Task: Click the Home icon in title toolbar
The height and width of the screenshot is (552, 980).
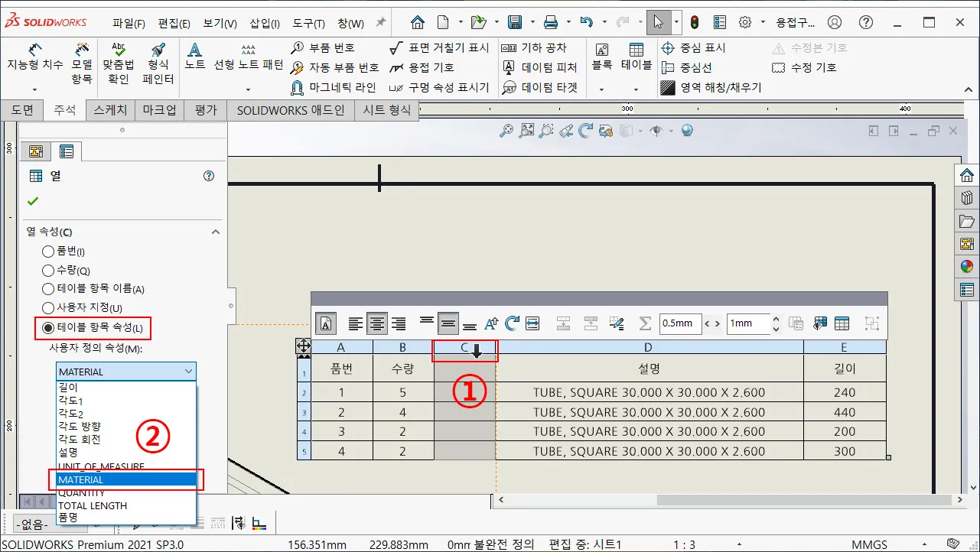Action: point(417,22)
